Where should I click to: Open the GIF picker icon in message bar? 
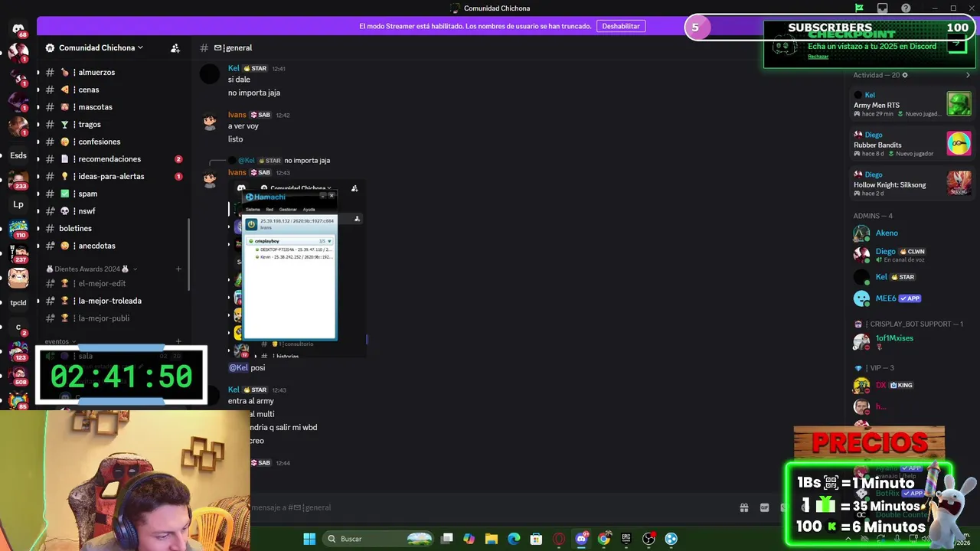click(x=764, y=507)
